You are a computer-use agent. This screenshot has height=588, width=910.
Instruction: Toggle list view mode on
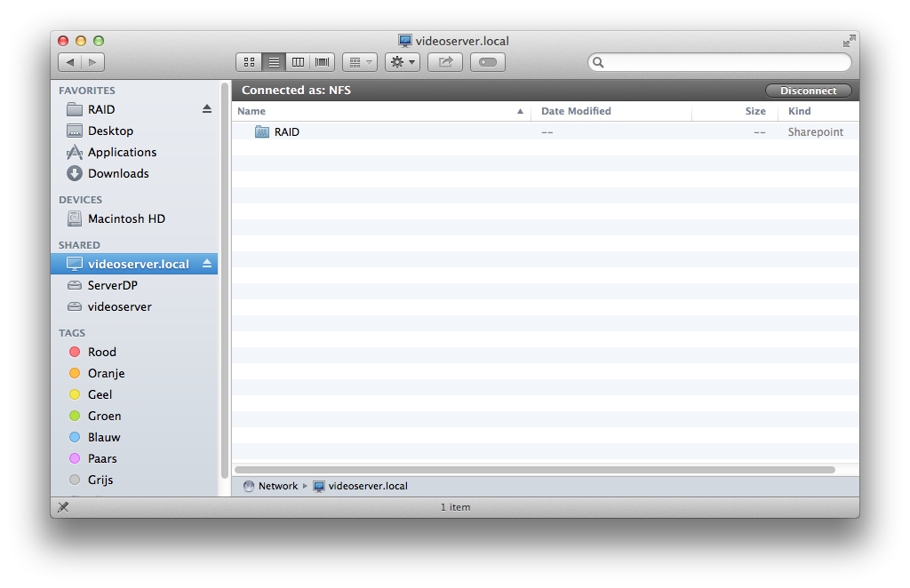(274, 62)
